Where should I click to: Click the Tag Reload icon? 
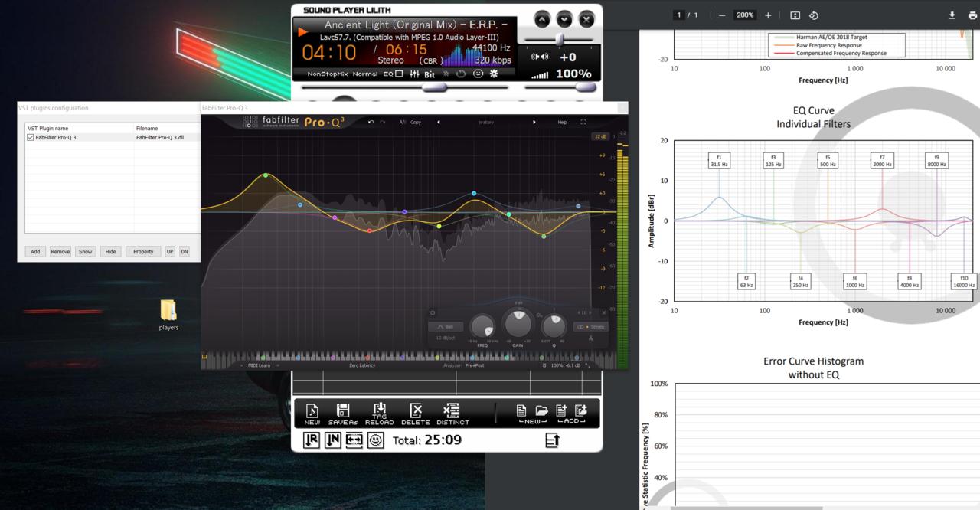click(380, 414)
